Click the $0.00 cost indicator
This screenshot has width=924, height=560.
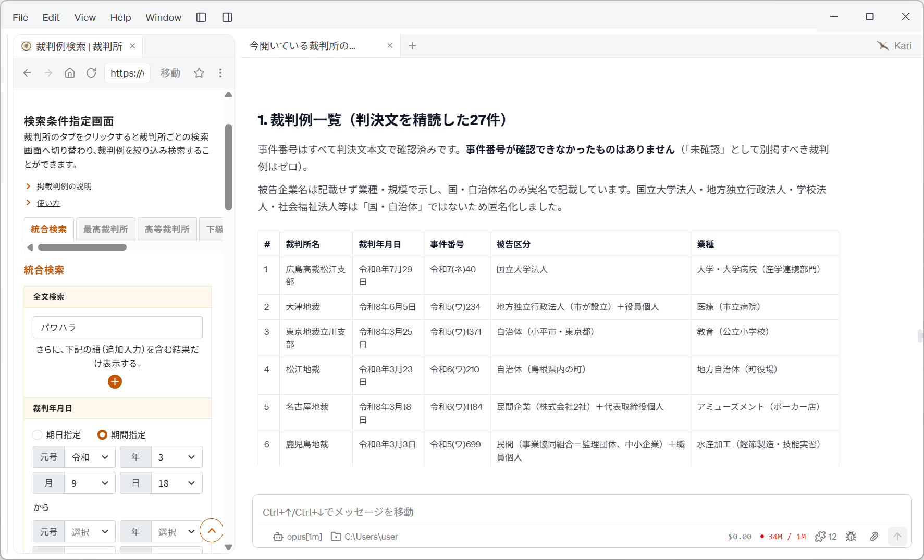740,537
